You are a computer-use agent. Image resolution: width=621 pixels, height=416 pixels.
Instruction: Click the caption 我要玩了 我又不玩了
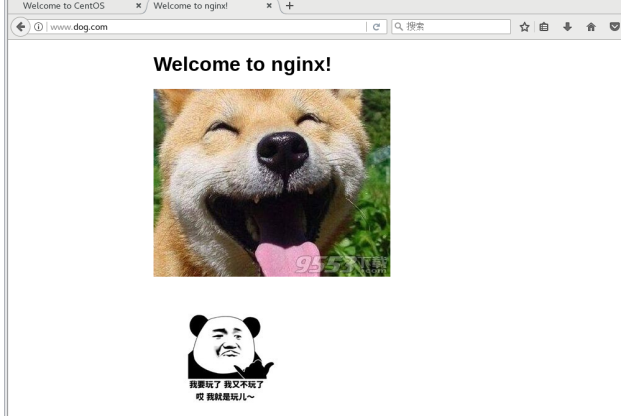(227, 384)
